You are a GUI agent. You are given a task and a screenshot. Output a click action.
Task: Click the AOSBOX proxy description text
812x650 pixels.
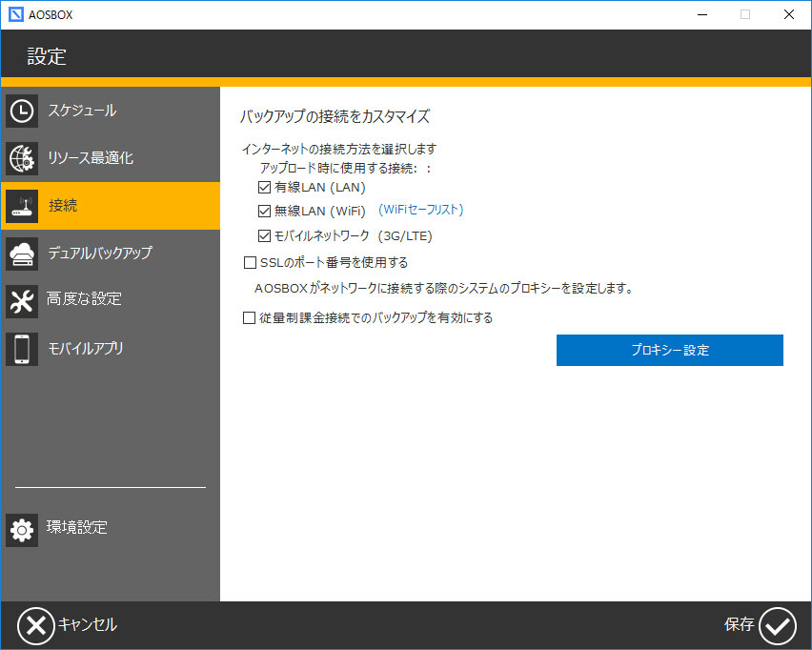(444, 289)
